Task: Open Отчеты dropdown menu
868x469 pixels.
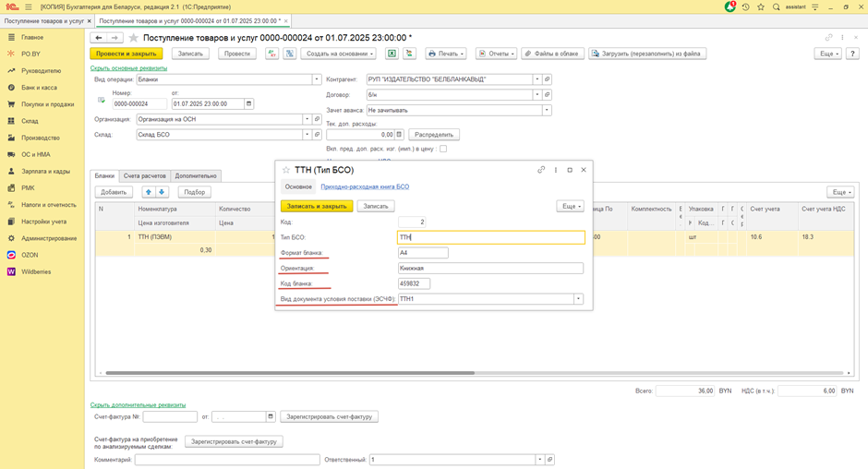Action: [496, 54]
